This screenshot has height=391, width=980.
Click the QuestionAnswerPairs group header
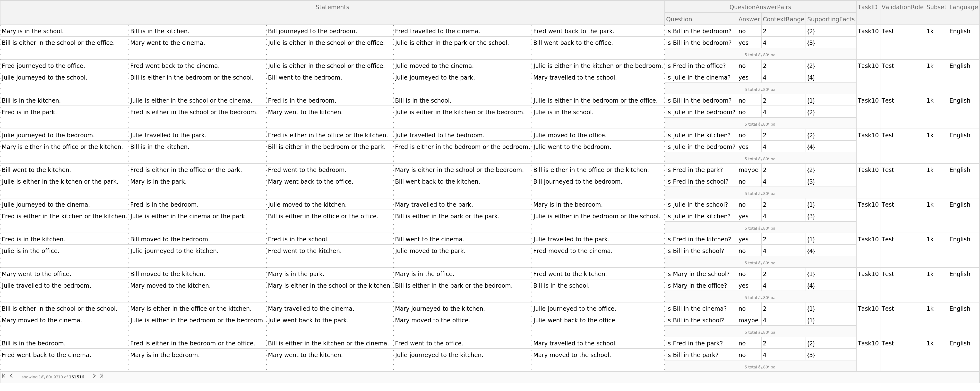tap(760, 7)
